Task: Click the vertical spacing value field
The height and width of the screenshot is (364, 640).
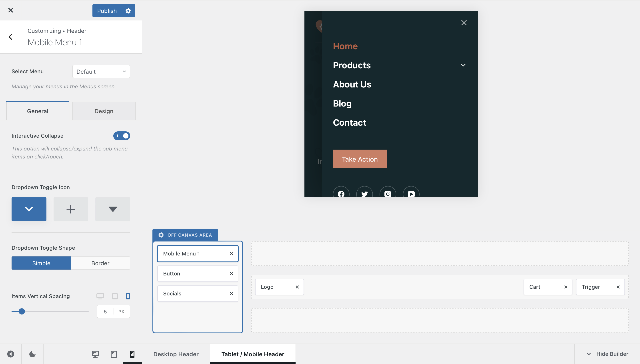Action: pos(105,311)
